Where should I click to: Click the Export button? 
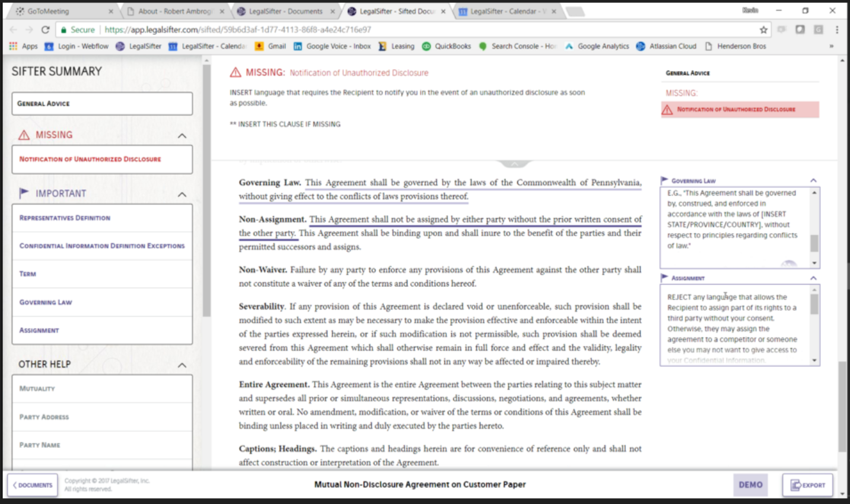[807, 485]
